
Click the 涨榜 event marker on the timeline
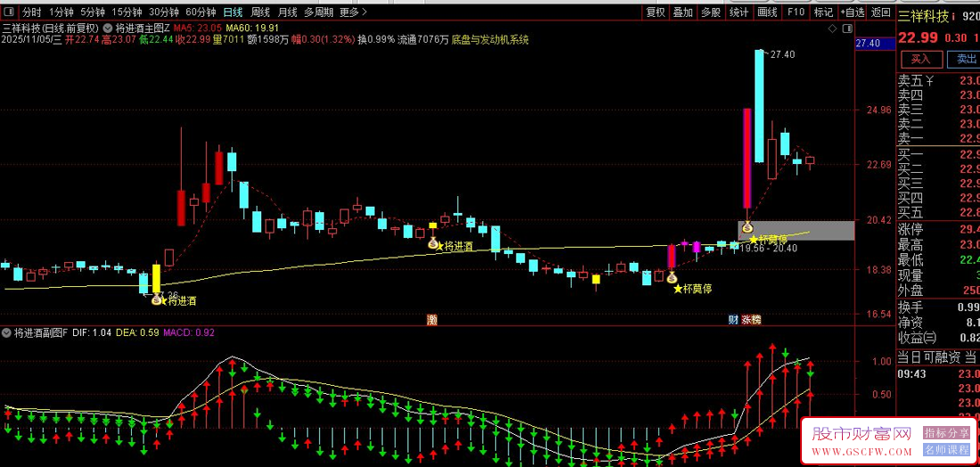point(751,319)
